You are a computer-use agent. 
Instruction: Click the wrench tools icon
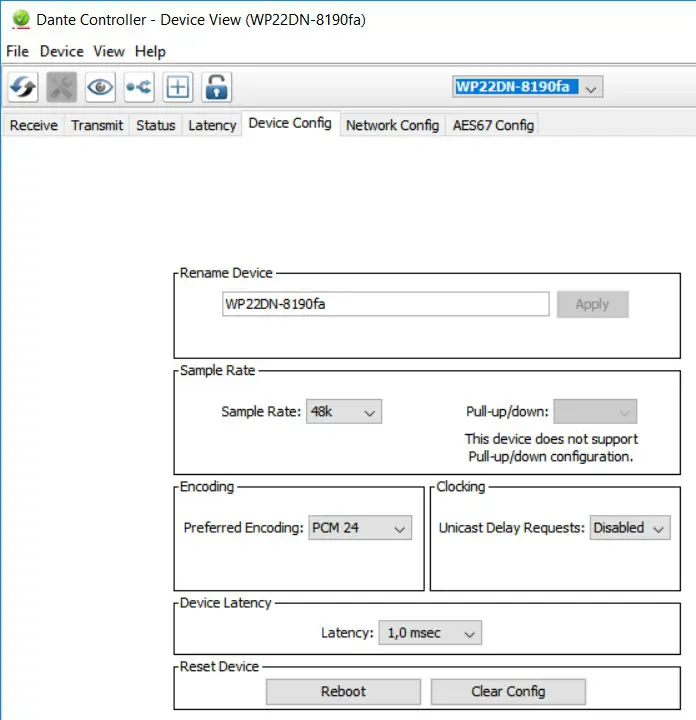click(62, 87)
